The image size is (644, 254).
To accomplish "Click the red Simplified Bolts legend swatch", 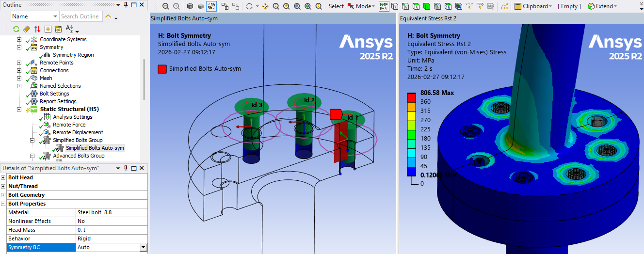I will (x=162, y=69).
